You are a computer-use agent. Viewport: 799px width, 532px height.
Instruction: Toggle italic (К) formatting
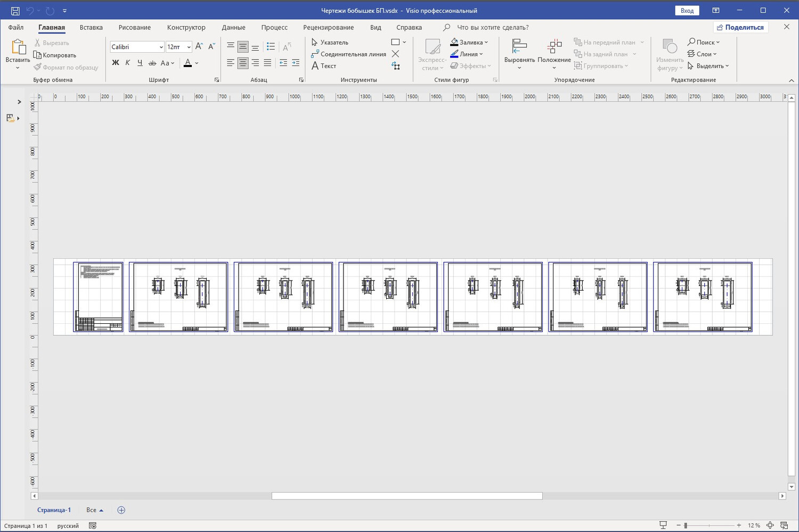click(127, 63)
